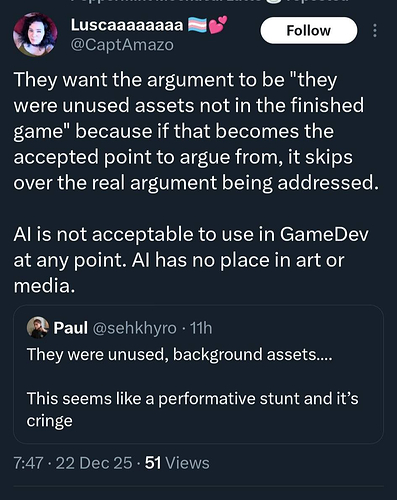Click the main tweet text about AI in GameDev
The image size is (397, 500).
(x=191, y=260)
